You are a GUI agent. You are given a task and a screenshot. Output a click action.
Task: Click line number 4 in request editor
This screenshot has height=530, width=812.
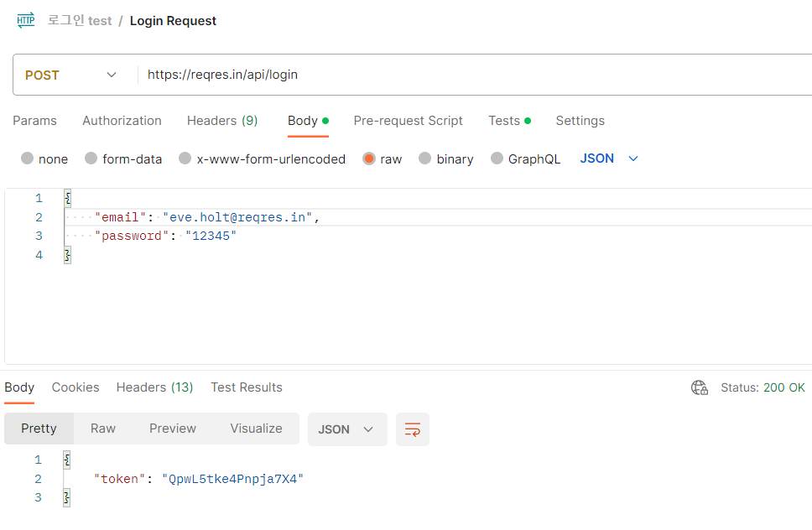click(x=39, y=255)
